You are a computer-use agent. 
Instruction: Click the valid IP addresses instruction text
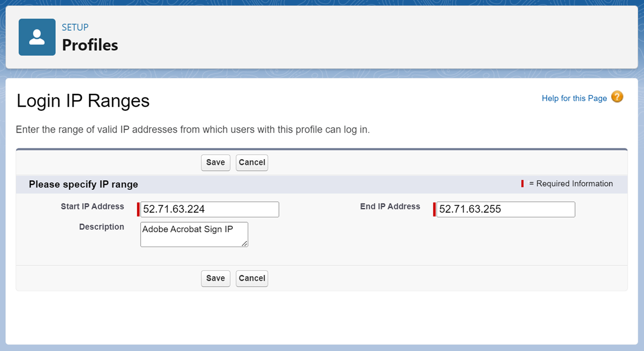click(x=193, y=130)
